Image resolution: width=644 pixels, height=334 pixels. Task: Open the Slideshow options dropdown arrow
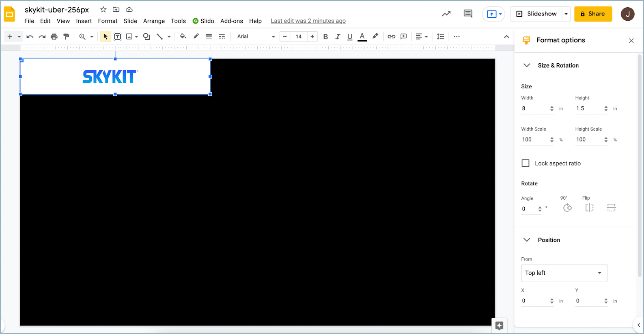(566, 14)
